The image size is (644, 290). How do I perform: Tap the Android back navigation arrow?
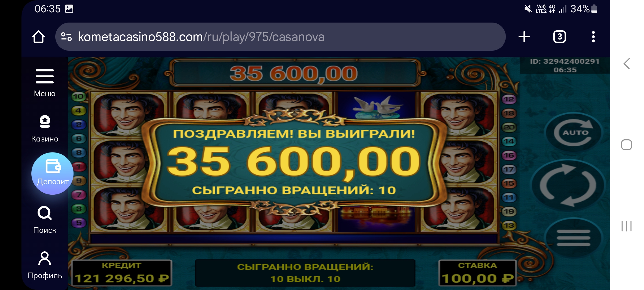pos(627,64)
